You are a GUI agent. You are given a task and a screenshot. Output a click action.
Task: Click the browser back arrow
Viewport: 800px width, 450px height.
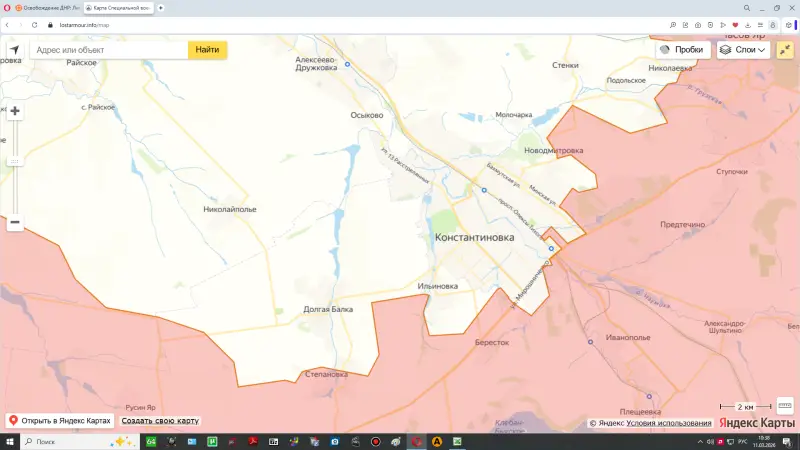click(7, 24)
